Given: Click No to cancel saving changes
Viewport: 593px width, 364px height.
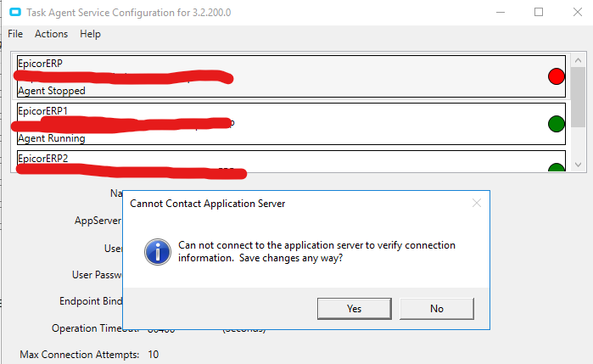Looking at the screenshot, I should pyautogui.click(x=437, y=309).
